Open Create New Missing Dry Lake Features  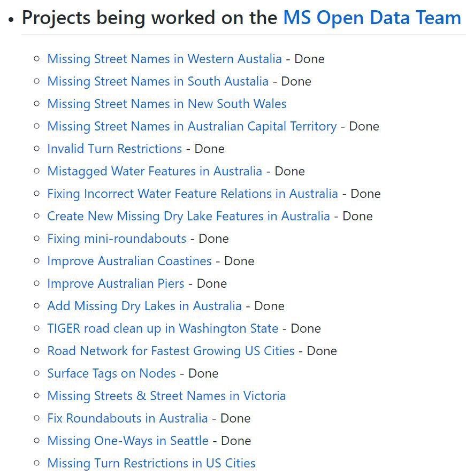pyautogui.click(x=188, y=216)
